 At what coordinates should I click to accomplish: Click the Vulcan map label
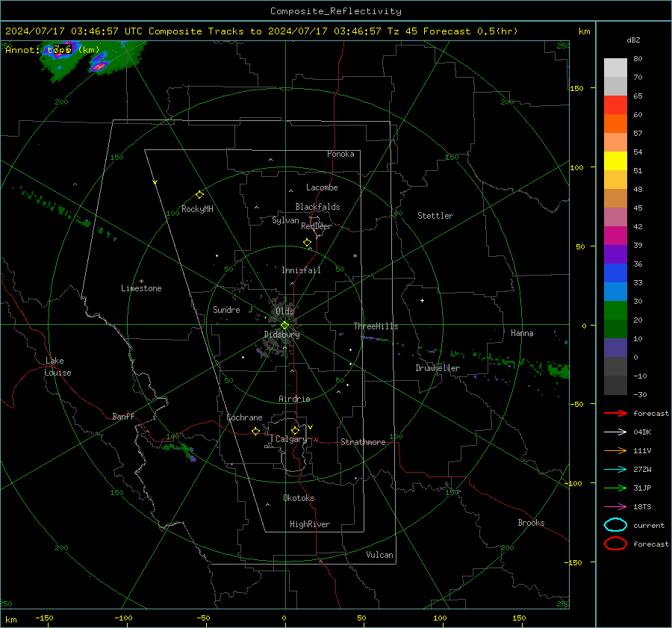[379, 555]
